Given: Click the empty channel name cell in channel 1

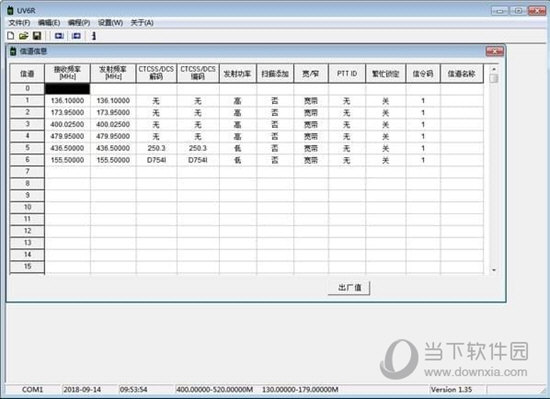Looking at the screenshot, I should click(x=462, y=101).
